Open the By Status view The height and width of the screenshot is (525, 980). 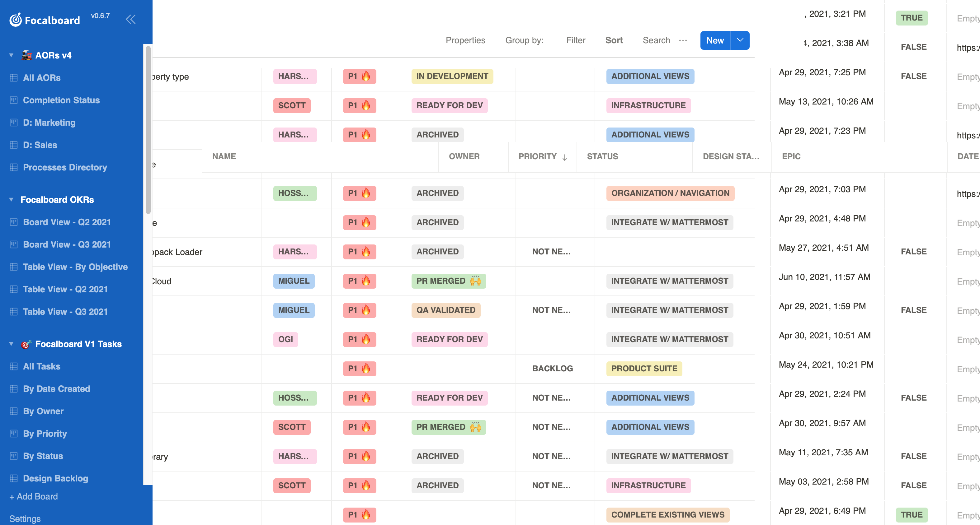pos(43,456)
